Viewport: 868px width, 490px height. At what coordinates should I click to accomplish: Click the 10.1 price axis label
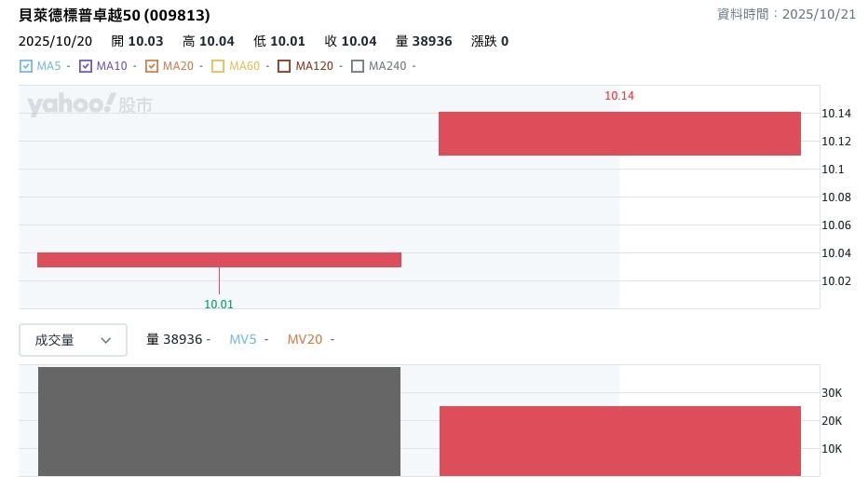click(x=831, y=170)
